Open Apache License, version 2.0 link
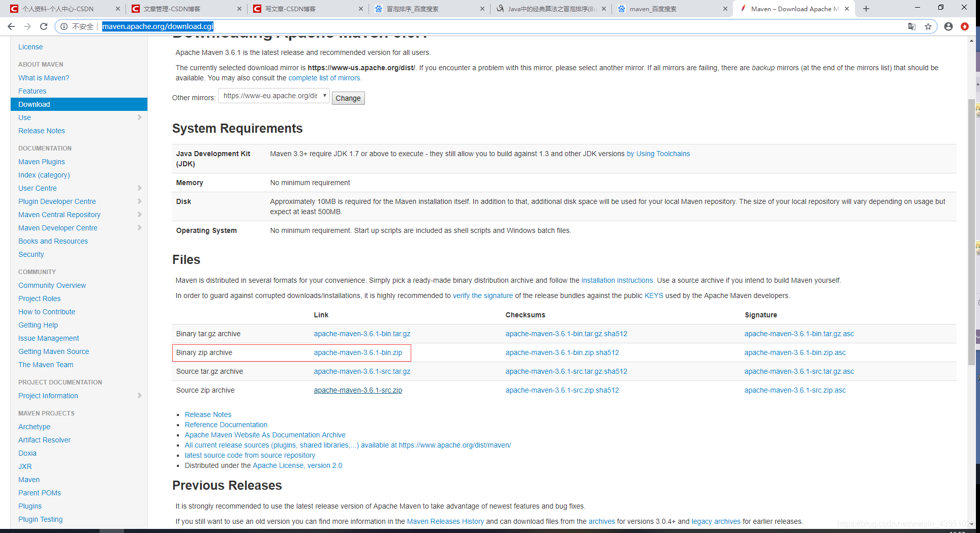 click(x=297, y=465)
